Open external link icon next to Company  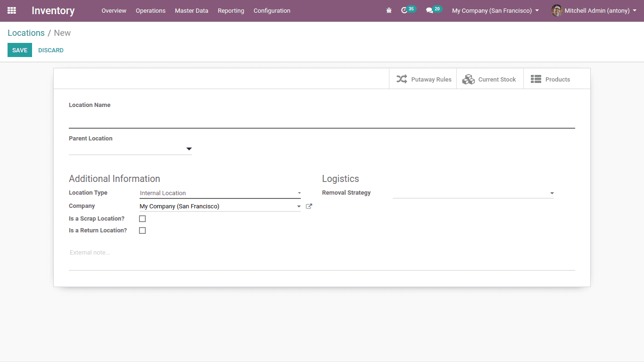[309, 206]
